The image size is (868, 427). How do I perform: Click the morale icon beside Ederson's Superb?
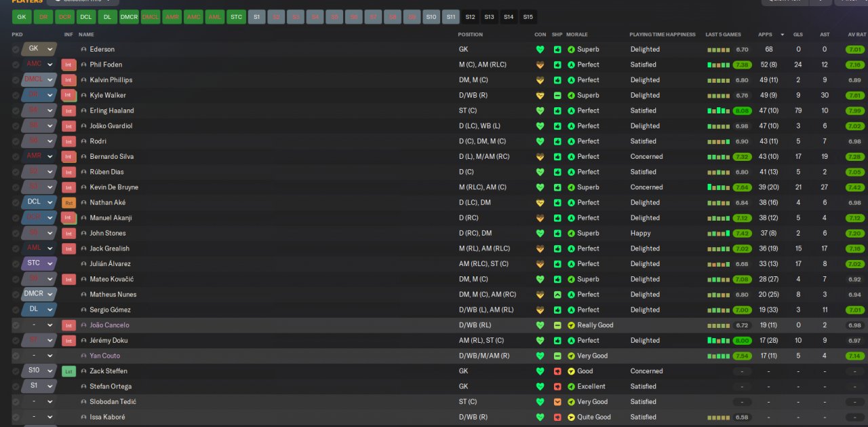pyautogui.click(x=571, y=50)
